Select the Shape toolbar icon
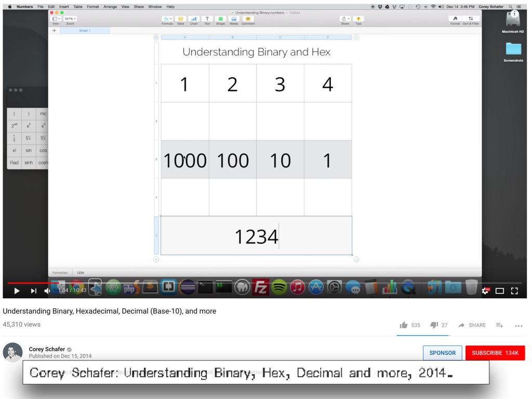Image resolution: width=532 pixels, height=399 pixels. (220, 19)
